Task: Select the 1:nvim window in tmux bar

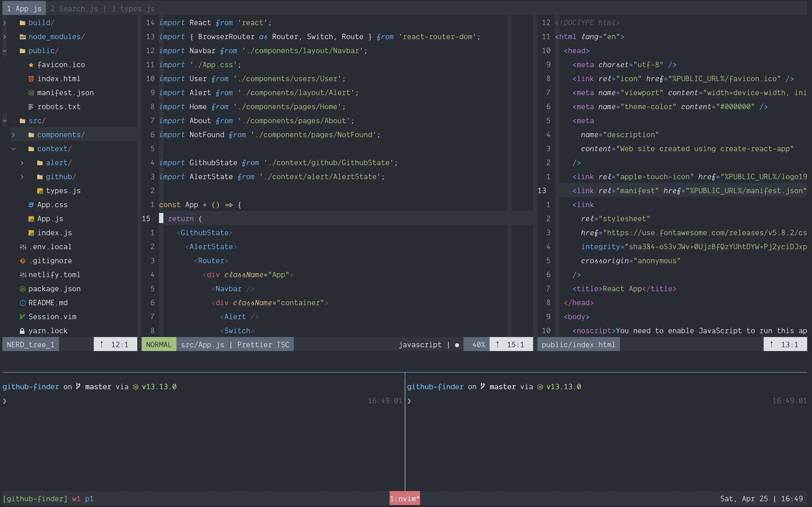Action: click(404, 498)
